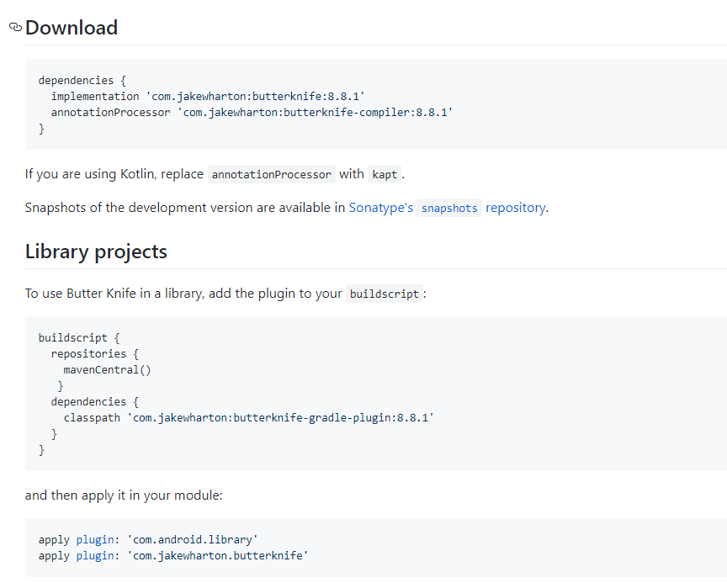The width and height of the screenshot is (727, 588).
Task: Click the 'repositories {' code line
Action: click(x=94, y=353)
